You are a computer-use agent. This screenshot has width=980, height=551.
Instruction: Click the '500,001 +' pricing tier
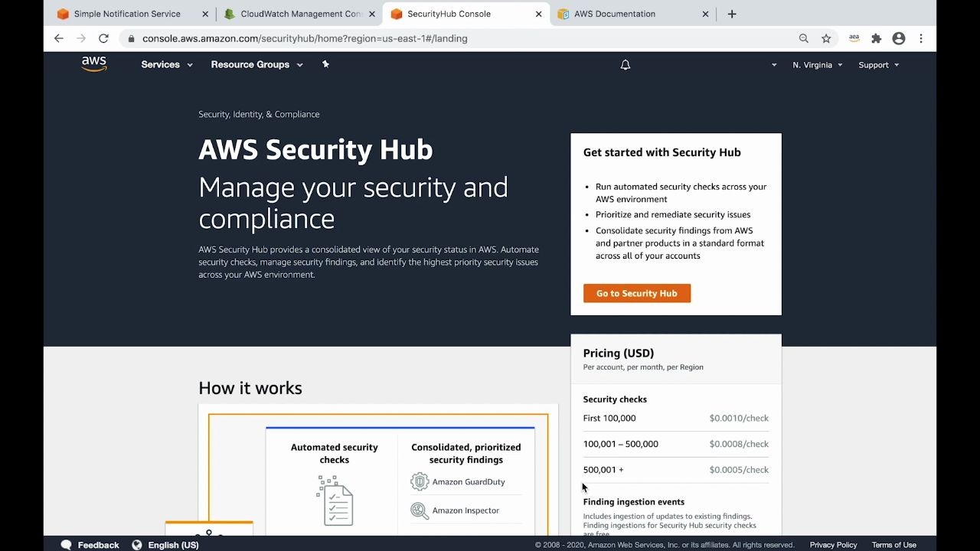603,470
